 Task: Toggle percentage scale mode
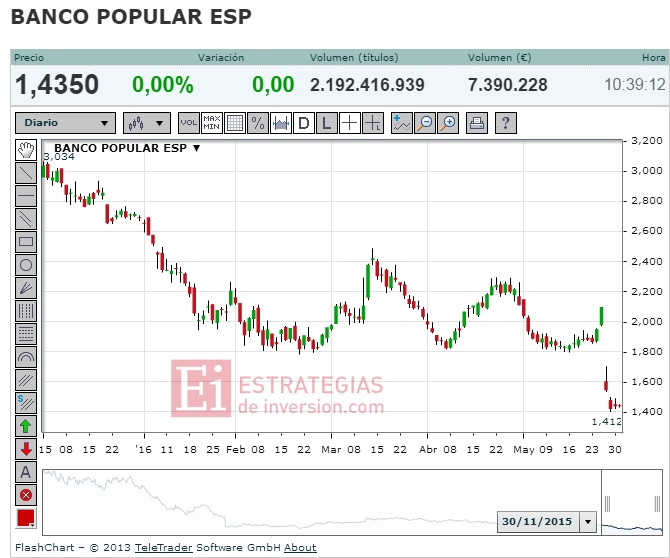coord(258,123)
